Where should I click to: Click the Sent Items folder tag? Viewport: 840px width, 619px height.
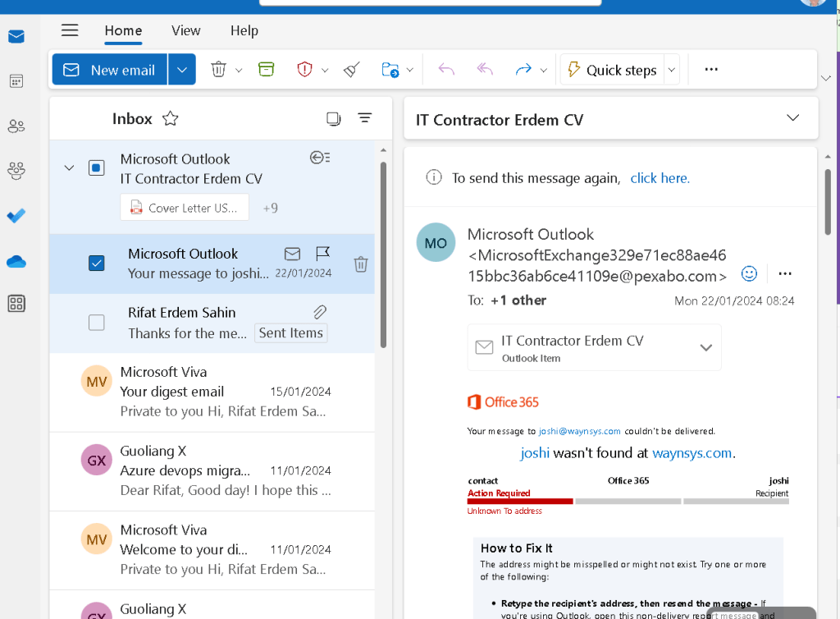coord(291,332)
